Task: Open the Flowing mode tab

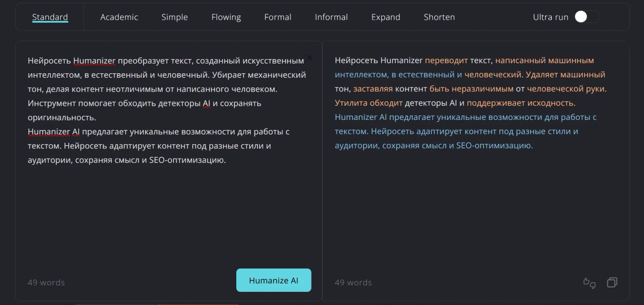Action: click(226, 17)
